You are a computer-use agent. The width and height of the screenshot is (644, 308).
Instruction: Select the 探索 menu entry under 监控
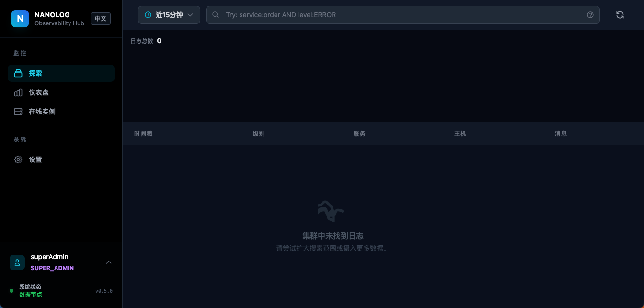35,73
